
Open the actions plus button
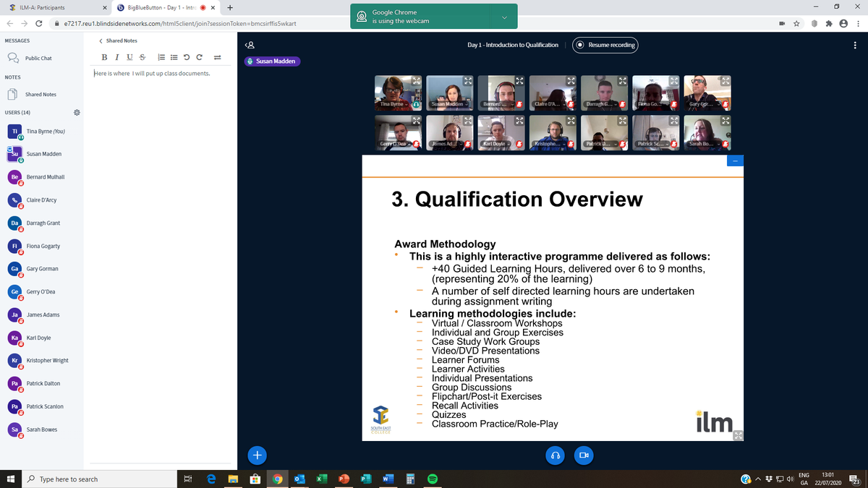pos(257,455)
